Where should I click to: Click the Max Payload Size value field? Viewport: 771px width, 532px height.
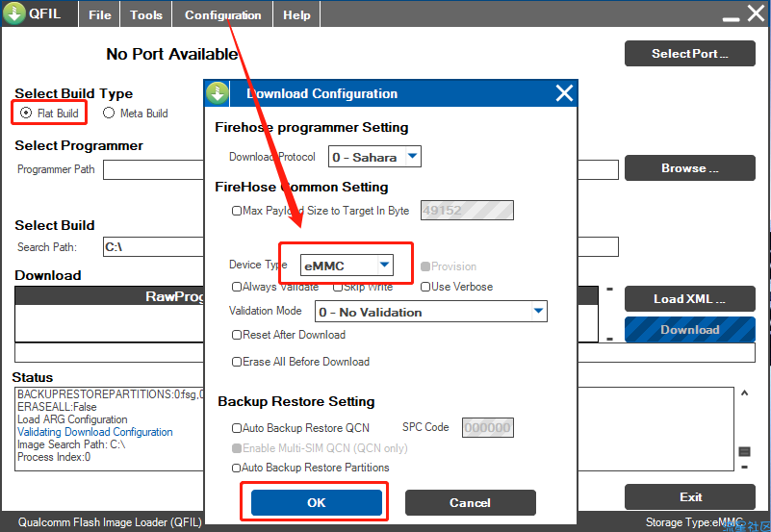tap(467, 211)
